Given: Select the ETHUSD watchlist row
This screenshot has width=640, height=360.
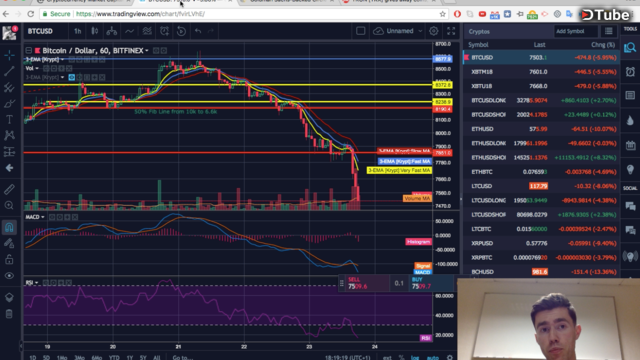Looking at the screenshot, I should (x=541, y=129).
